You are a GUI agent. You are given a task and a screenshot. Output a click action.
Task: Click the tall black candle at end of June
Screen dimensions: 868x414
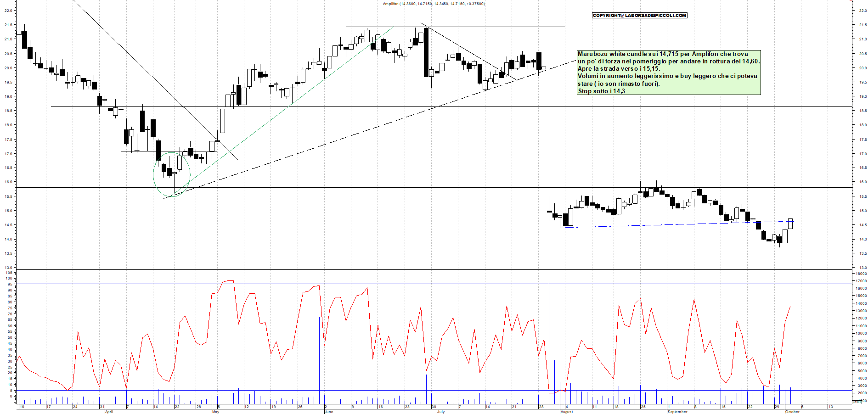click(x=426, y=52)
